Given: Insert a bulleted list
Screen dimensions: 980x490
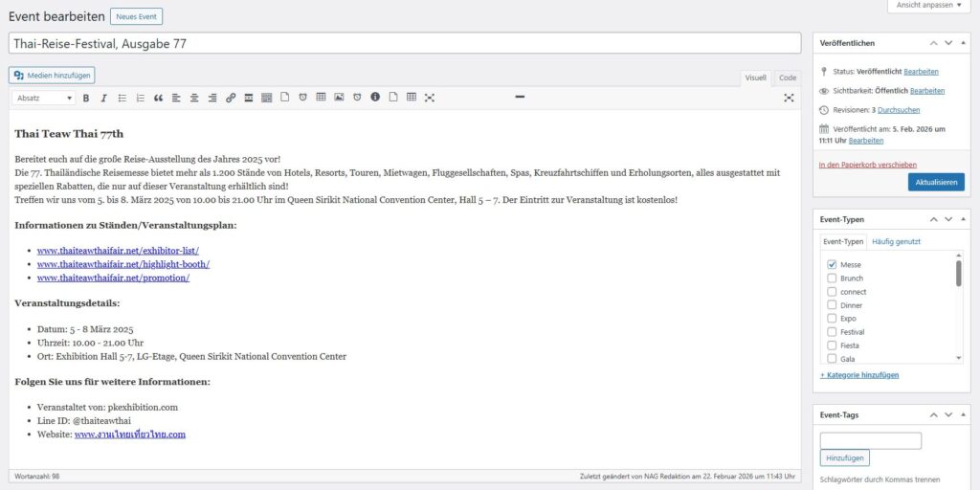Looking at the screenshot, I should [x=122, y=98].
